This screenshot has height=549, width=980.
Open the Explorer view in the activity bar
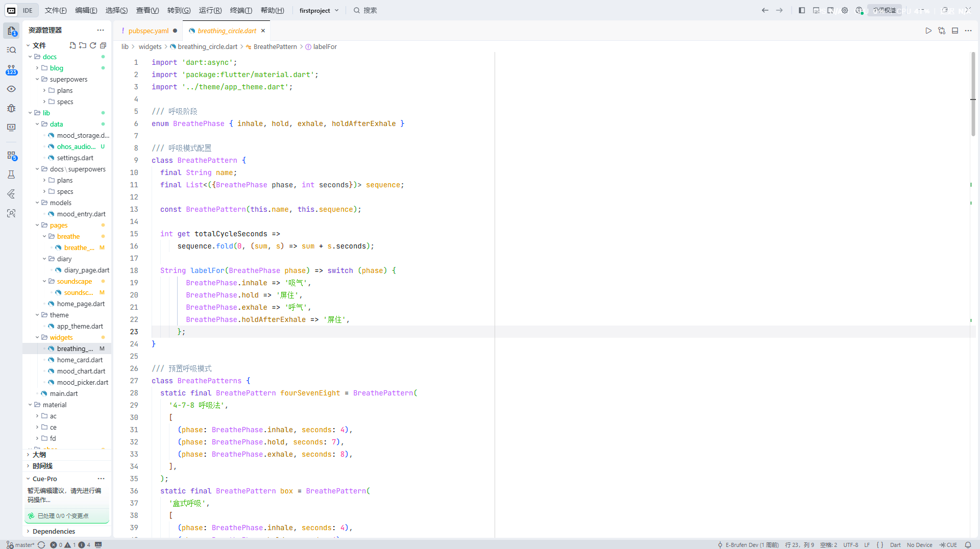coord(11,31)
